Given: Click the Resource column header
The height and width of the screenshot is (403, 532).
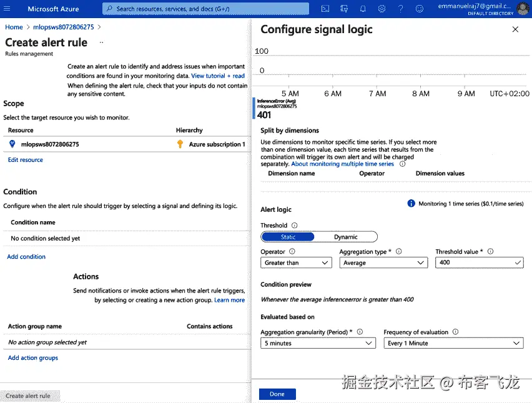Looking at the screenshot, I should tap(21, 131).
